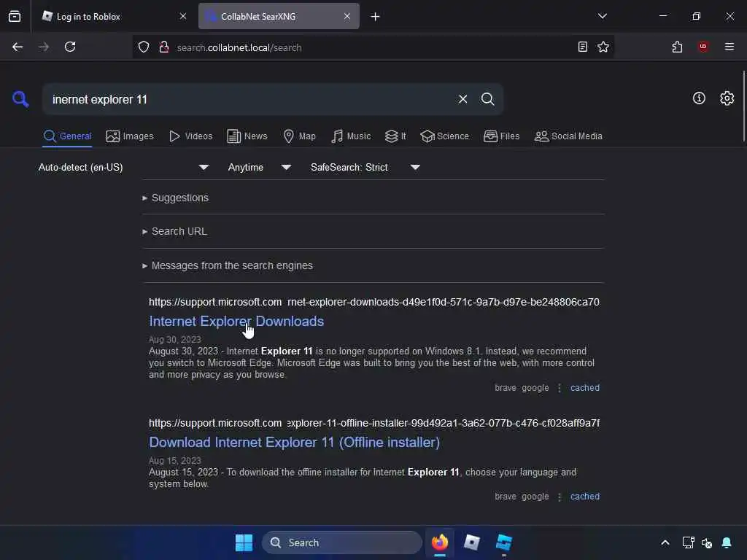
Task: Open the info about page icon
Action: pyautogui.click(x=699, y=98)
